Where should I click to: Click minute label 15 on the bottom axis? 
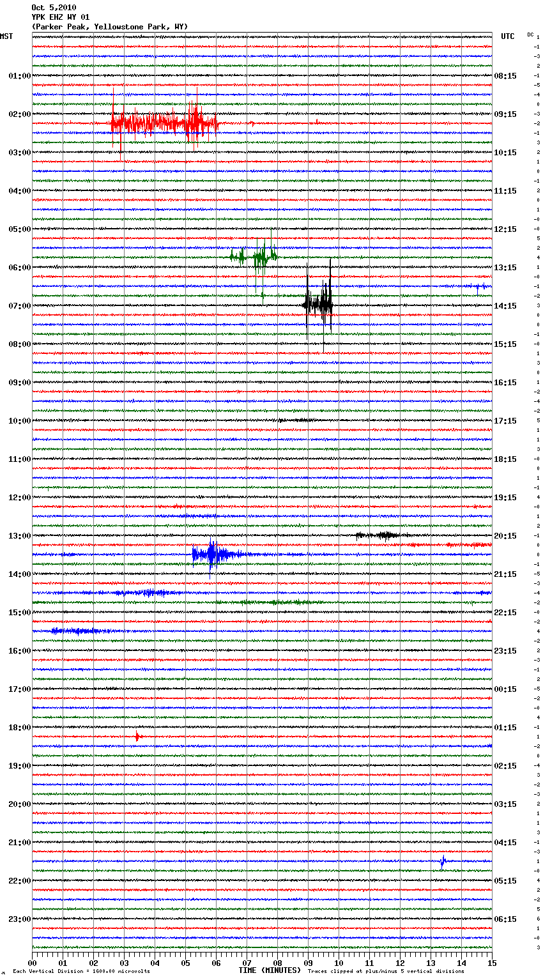tap(492, 963)
